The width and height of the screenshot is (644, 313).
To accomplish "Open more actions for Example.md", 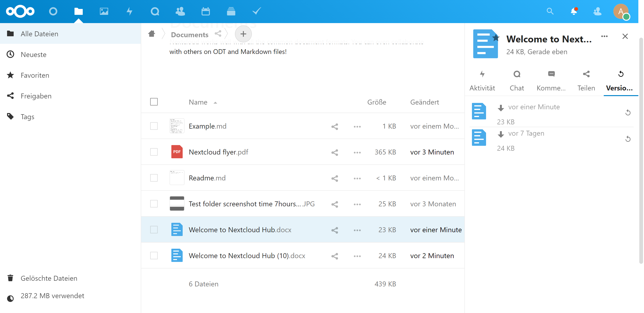I will [357, 126].
